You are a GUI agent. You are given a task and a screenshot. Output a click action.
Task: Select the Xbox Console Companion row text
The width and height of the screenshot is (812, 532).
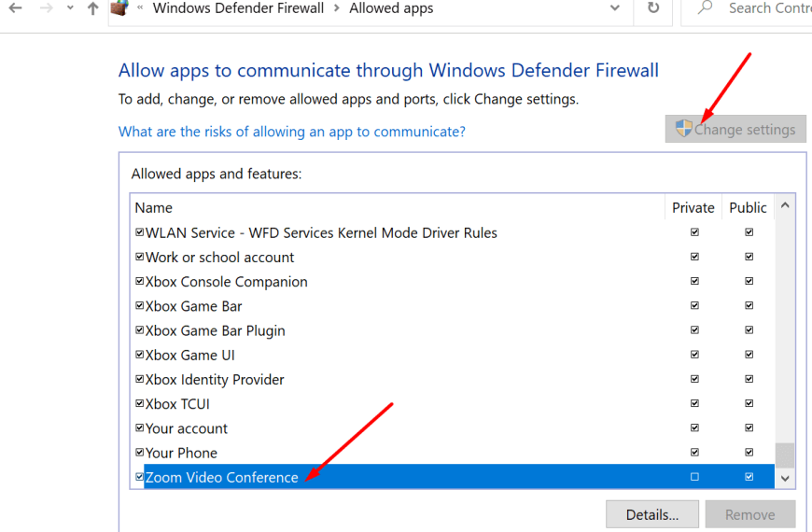[226, 282]
